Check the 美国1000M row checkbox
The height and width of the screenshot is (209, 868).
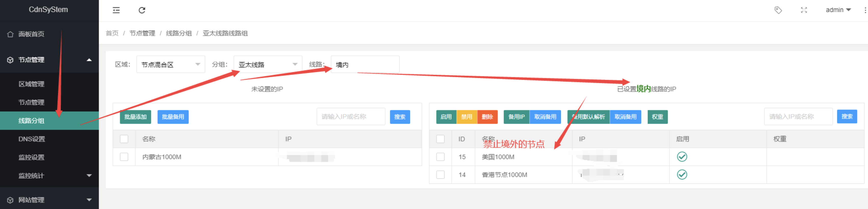pyautogui.click(x=440, y=157)
